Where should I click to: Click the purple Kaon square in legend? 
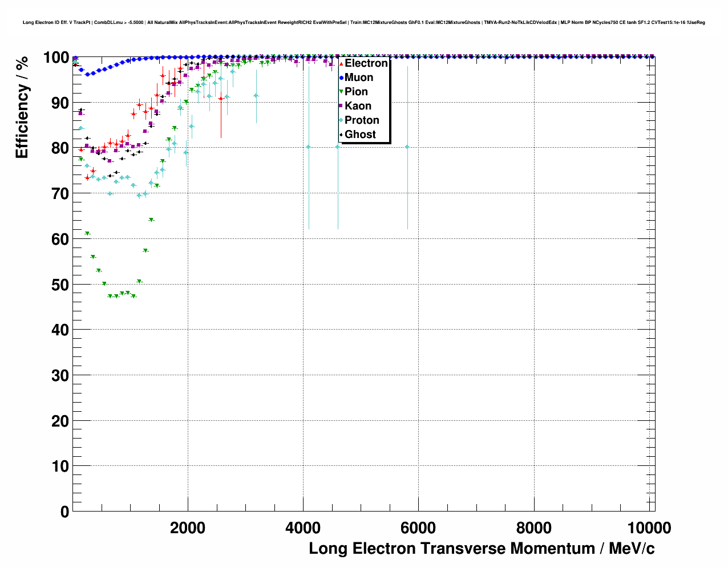click(341, 106)
